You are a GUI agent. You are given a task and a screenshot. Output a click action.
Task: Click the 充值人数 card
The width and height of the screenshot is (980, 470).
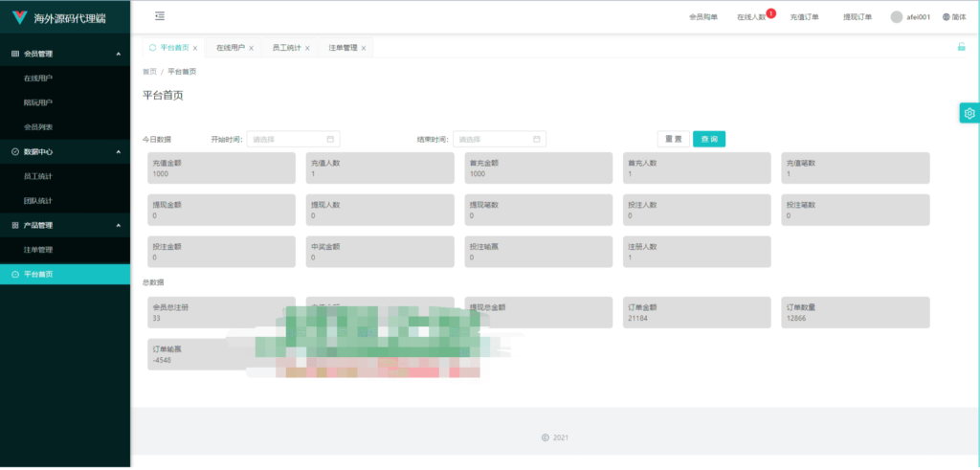(x=380, y=168)
